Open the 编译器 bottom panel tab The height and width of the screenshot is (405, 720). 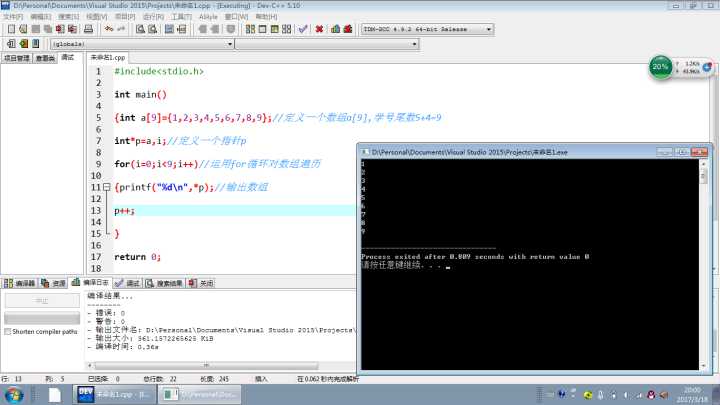[20, 283]
